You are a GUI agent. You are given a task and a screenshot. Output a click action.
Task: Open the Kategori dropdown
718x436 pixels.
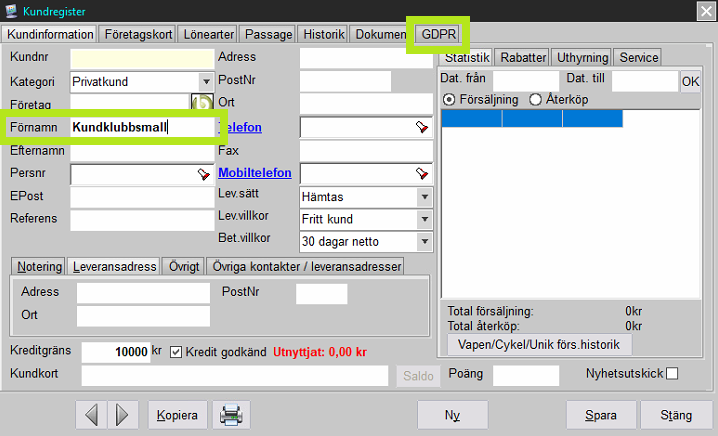[205, 81]
